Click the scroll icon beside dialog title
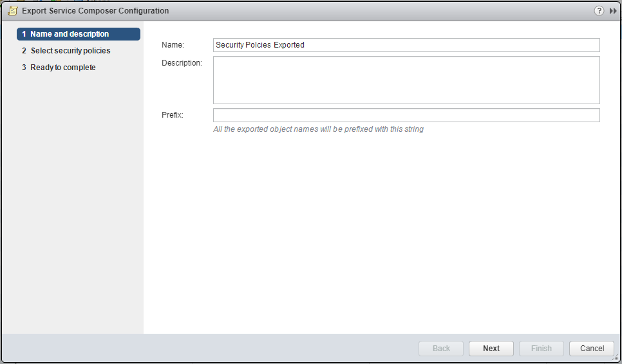 [12, 11]
